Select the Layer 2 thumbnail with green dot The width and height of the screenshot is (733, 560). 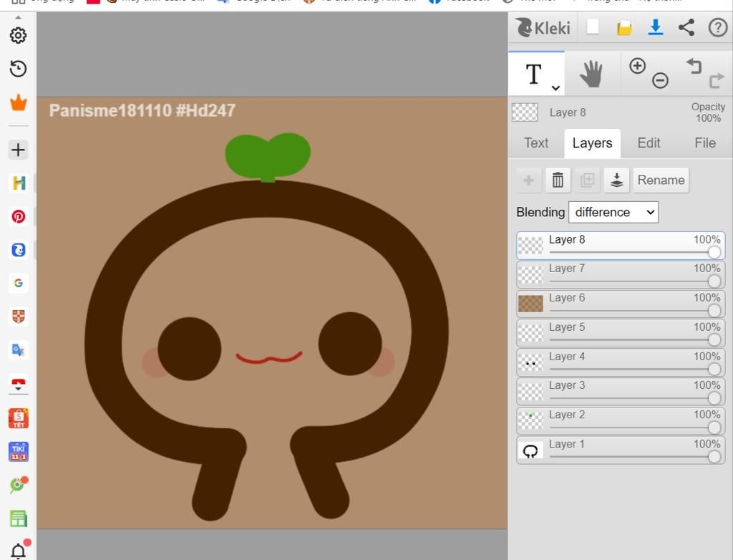tap(530, 421)
